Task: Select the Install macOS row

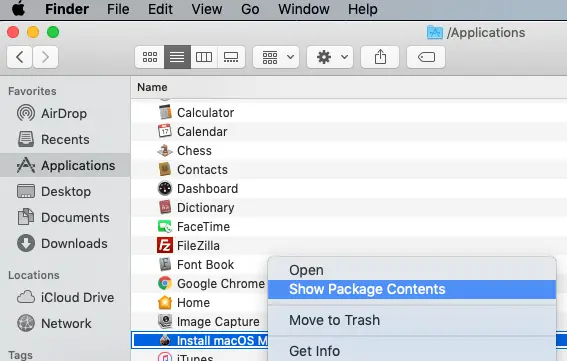Action: tap(200, 340)
